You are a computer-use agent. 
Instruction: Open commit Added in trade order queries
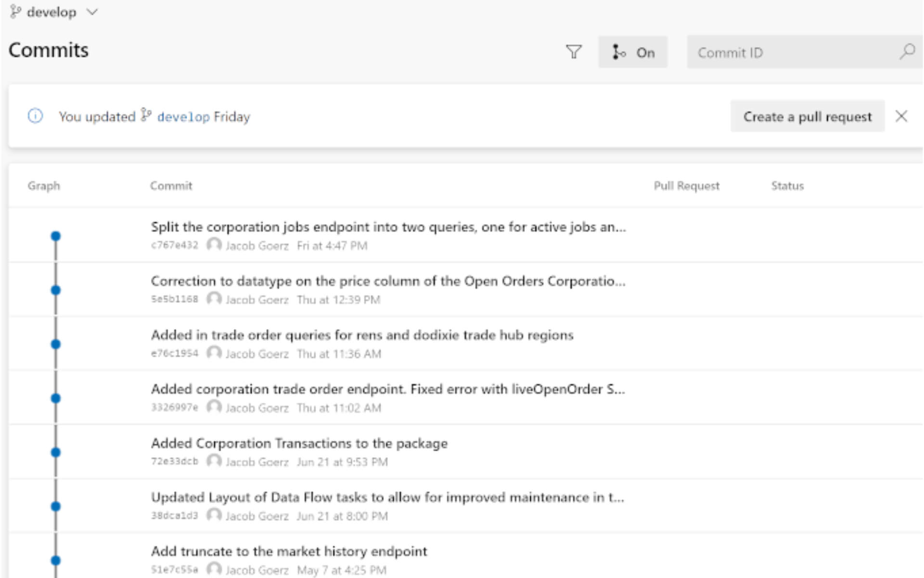coord(362,335)
